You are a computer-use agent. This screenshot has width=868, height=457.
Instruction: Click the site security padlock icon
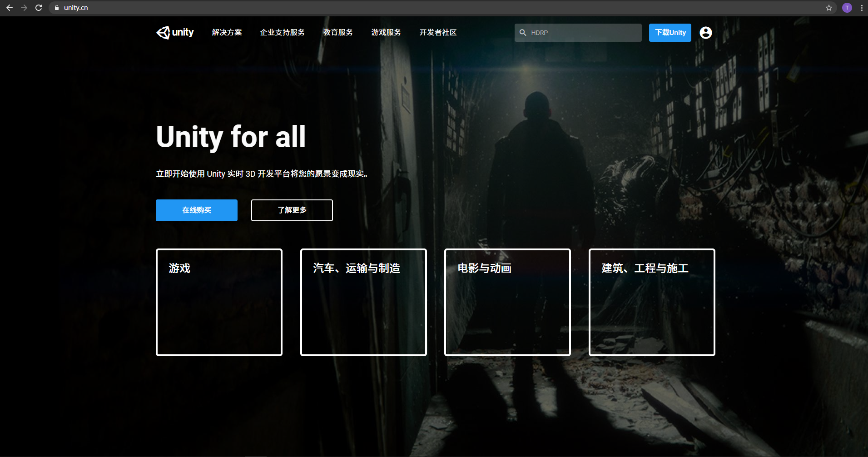(x=56, y=7)
